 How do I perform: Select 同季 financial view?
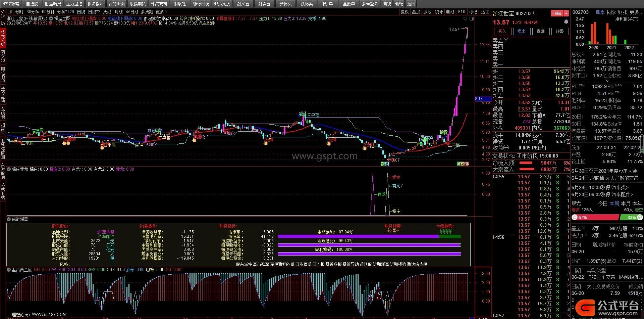click(611, 12)
